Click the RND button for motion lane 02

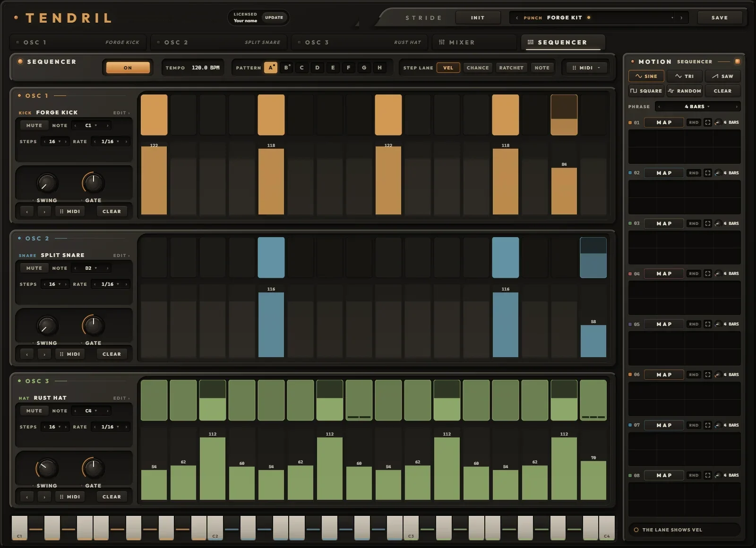(x=694, y=173)
